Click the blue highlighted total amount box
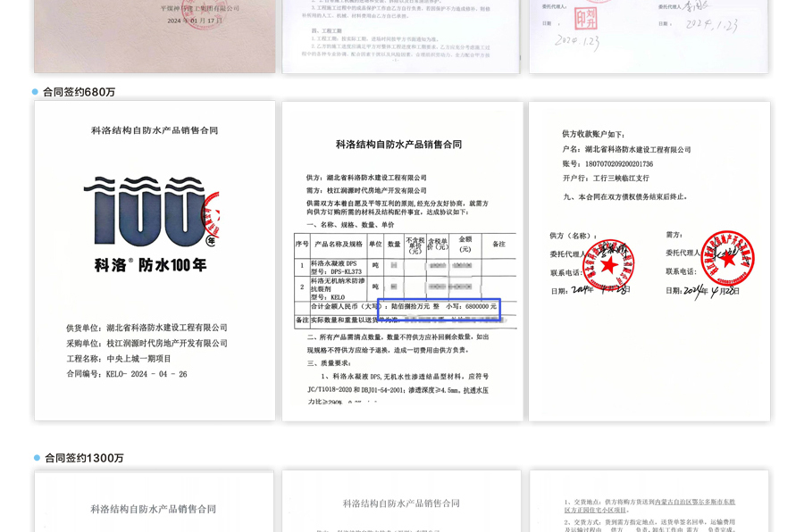The image size is (804, 532). tap(439, 307)
